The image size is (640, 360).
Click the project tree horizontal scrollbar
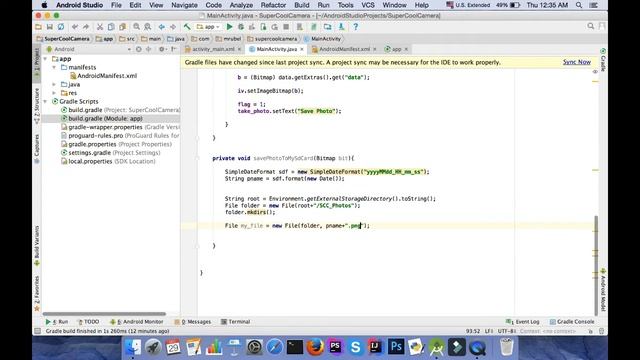[104, 314]
